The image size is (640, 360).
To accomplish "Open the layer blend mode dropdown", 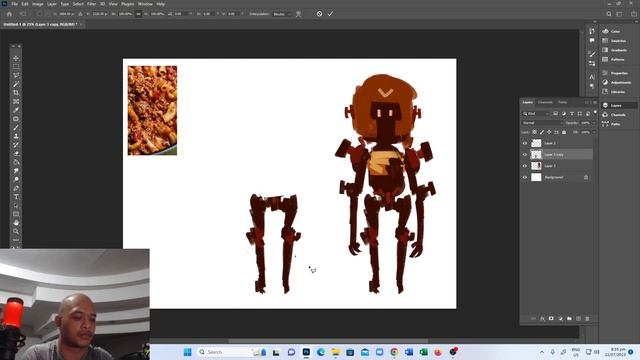I will (x=542, y=123).
